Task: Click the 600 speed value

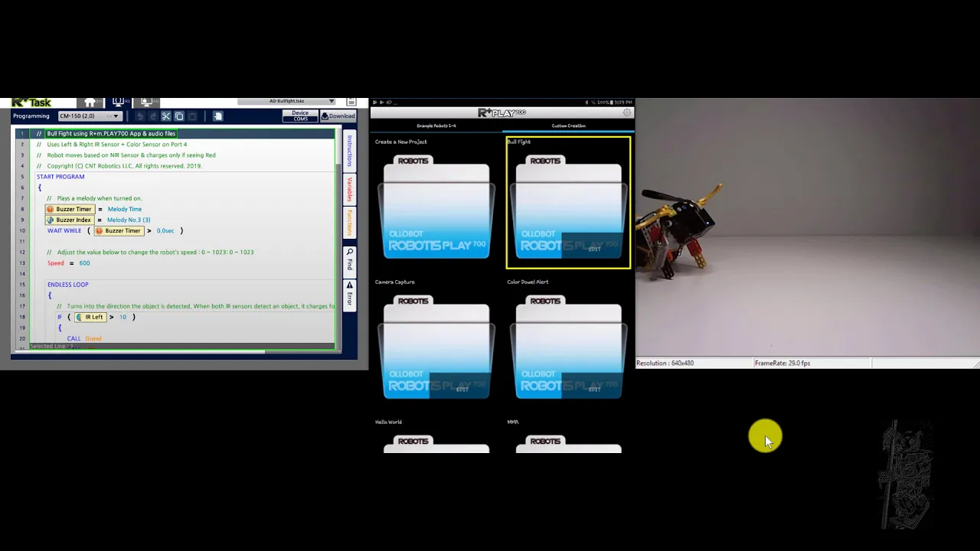Action: click(x=84, y=263)
